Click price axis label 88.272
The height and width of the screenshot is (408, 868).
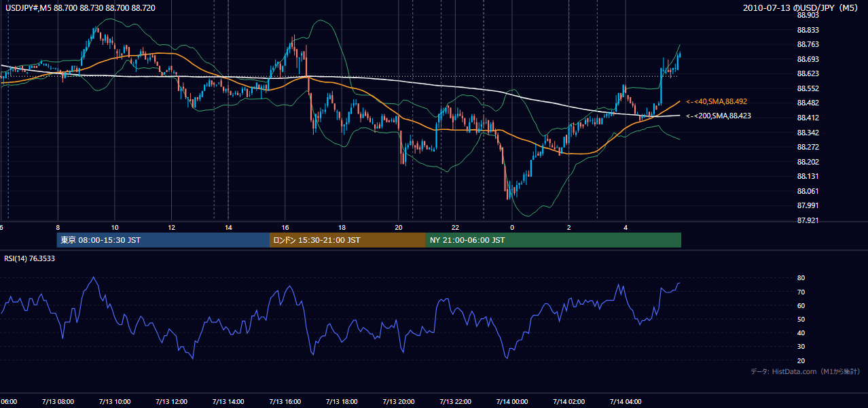click(808, 147)
